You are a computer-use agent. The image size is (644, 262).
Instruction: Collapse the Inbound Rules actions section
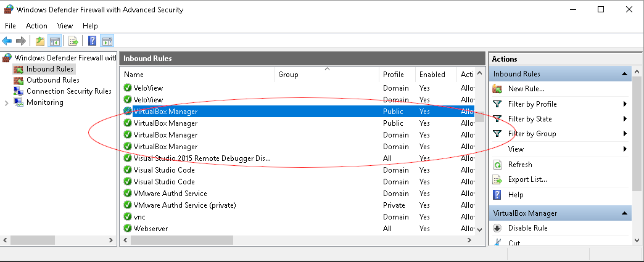(624, 74)
